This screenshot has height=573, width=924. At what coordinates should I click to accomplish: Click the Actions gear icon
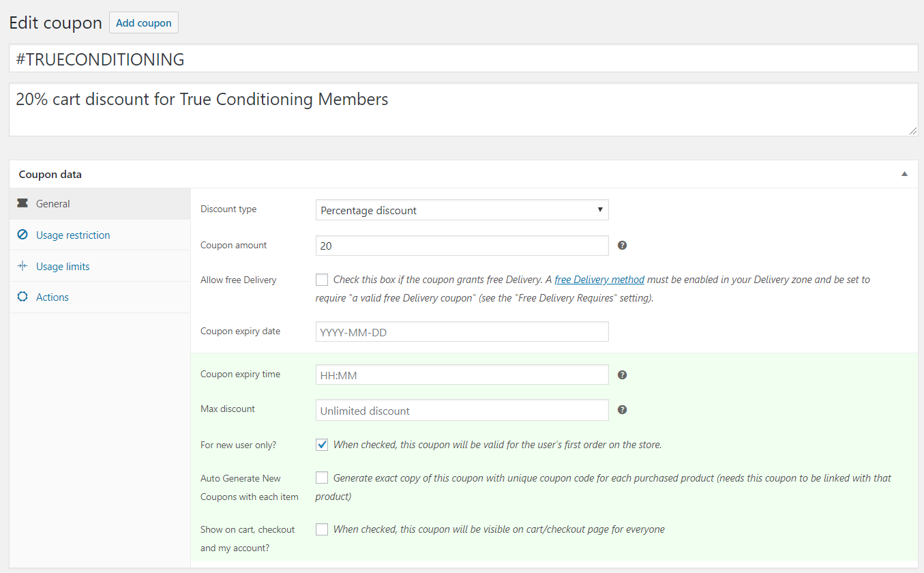(x=23, y=297)
